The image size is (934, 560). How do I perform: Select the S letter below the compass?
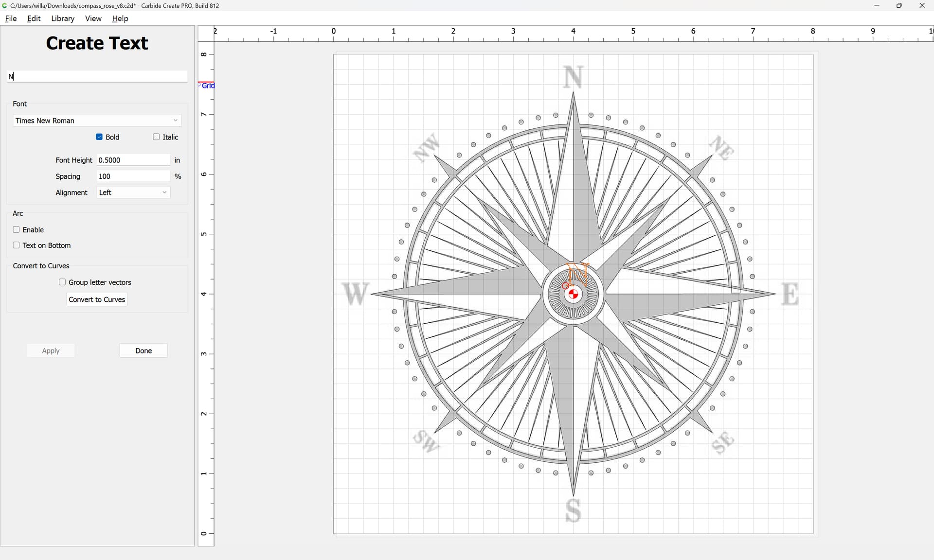pyautogui.click(x=573, y=510)
